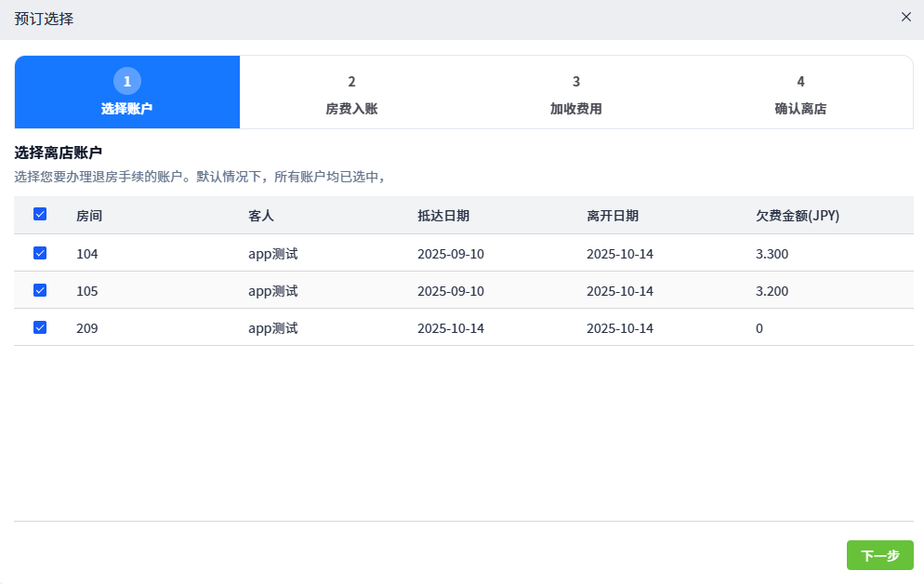
Task: Click the 欠费金额(JPY) column header
Action: click(798, 216)
